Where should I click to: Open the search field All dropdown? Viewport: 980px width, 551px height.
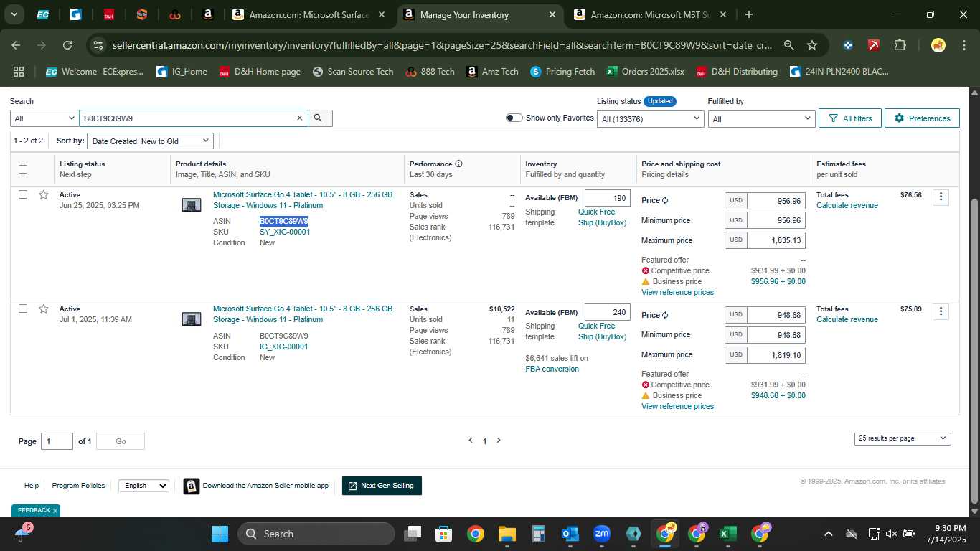click(44, 118)
